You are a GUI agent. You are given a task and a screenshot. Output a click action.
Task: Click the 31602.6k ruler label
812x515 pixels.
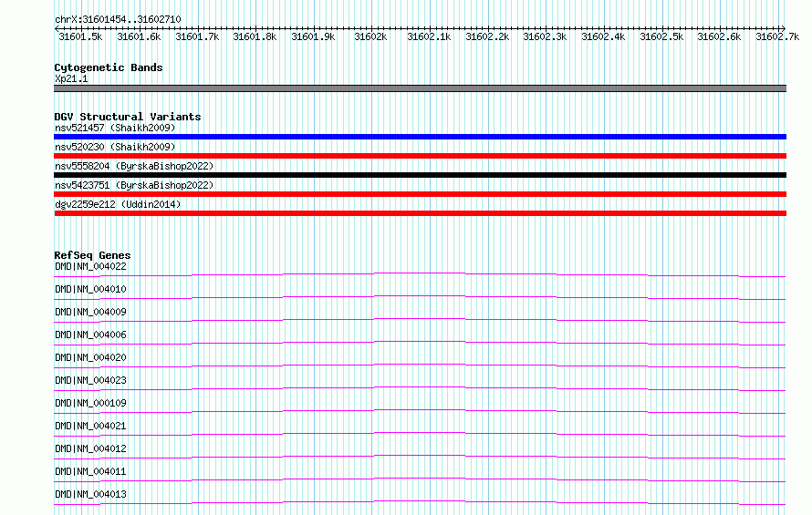click(x=719, y=36)
